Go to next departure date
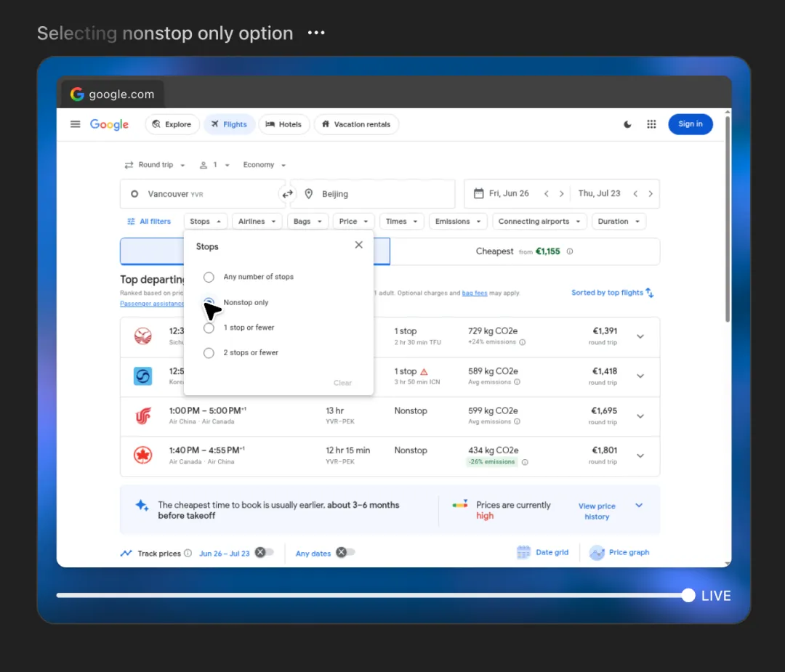 [x=562, y=194]
